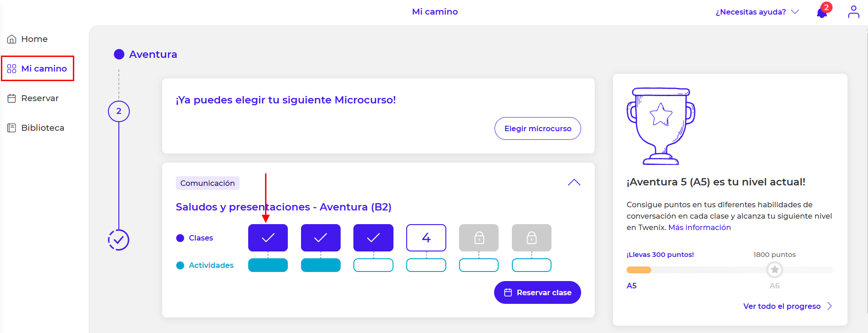
Task: Click the trophy illustration
Action: (x=661, y=126)
